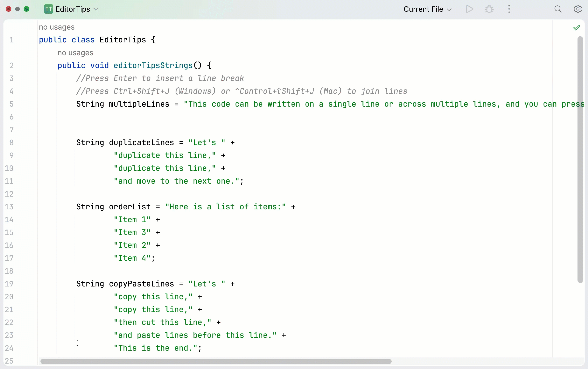Click the duplicateLines variable name
The width and height of the screenshot is (588, 369).
coord(141,142)
